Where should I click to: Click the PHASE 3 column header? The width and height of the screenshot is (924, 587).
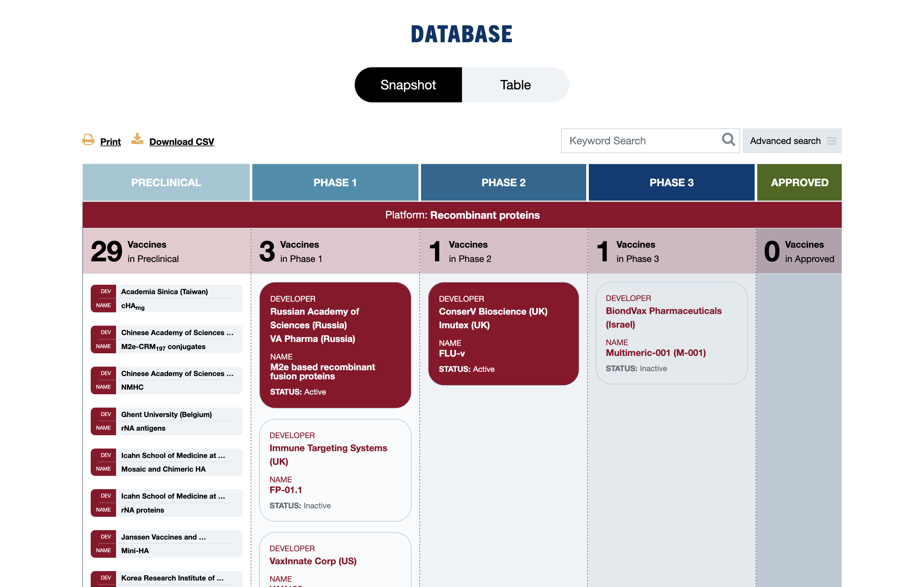point(671,182)
